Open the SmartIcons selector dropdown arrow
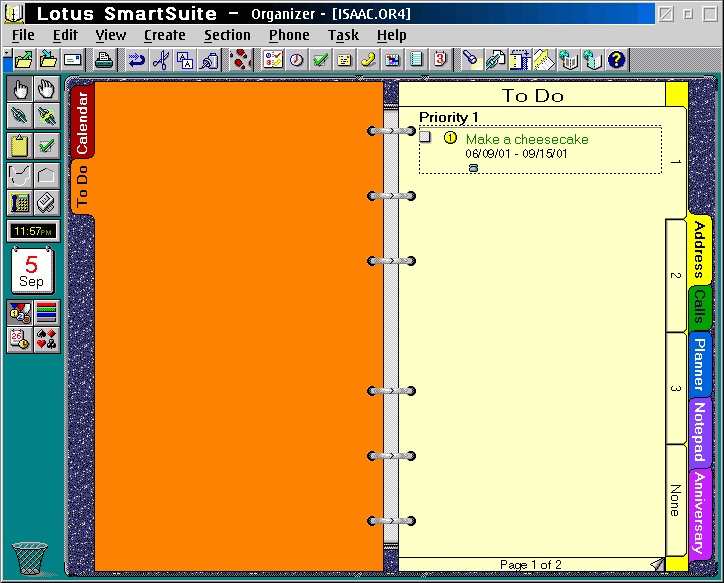This screenshot has height=583, width=724. [7, 54]
